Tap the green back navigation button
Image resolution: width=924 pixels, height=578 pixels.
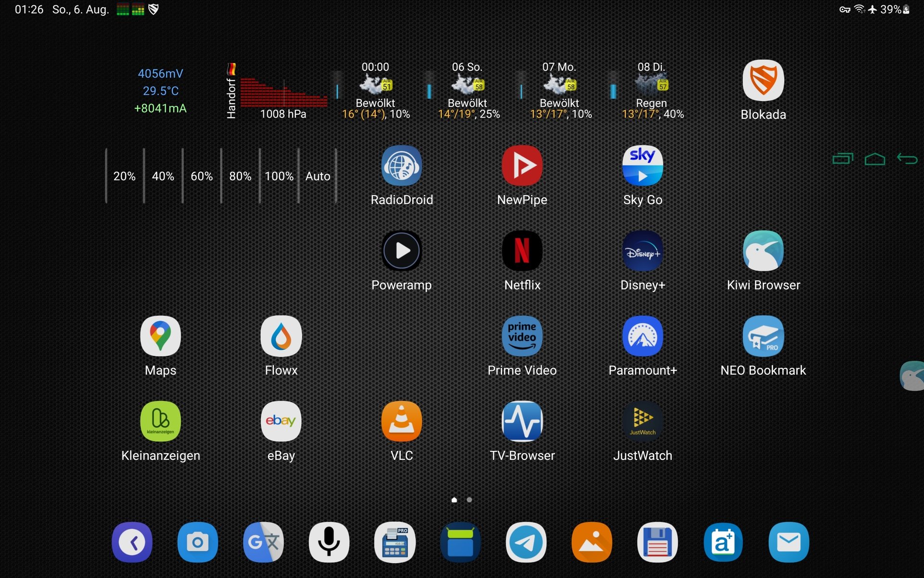tap(907, 158)
